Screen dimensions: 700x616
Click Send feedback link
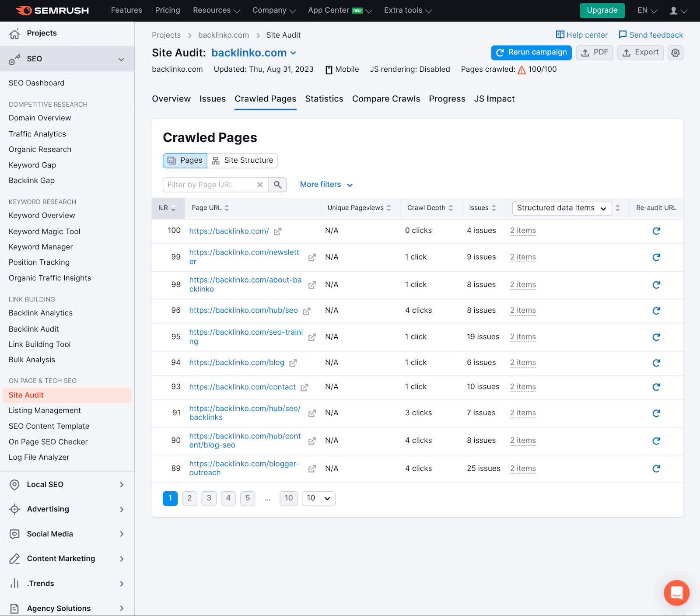point(651,35)
